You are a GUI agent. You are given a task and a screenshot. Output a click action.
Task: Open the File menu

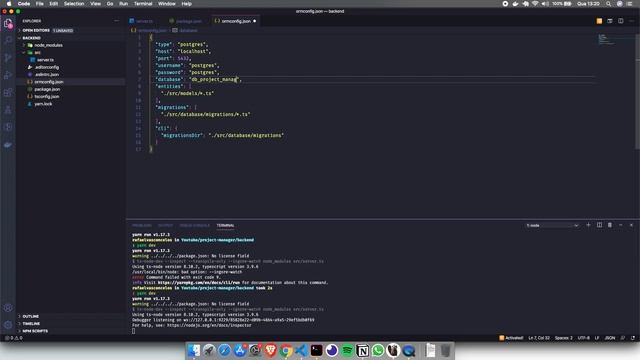40,4
